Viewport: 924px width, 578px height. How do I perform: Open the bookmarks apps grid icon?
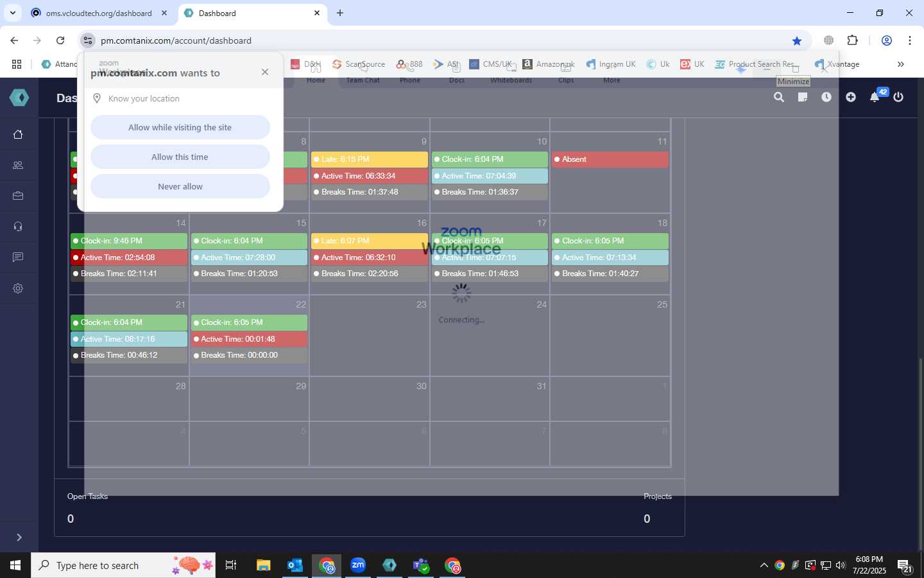point(17,64)
